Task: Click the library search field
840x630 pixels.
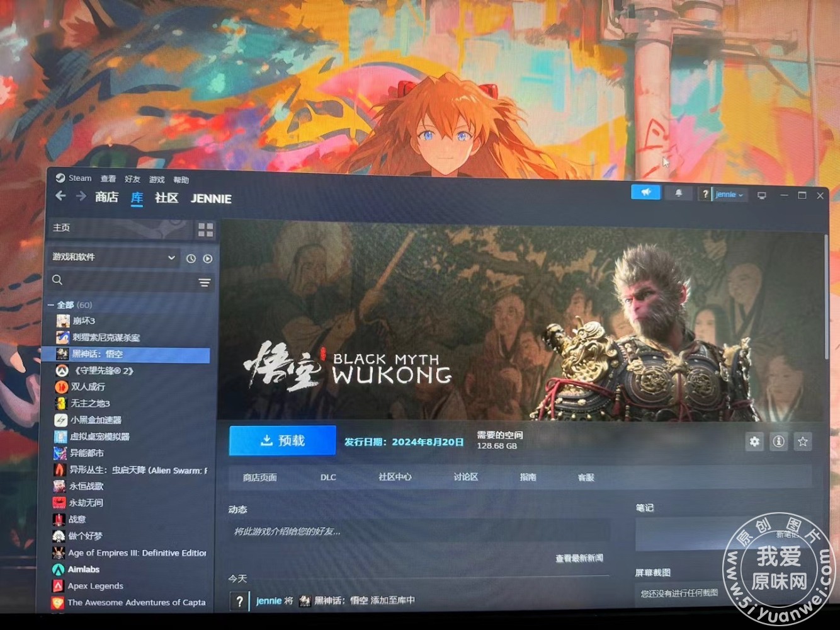Action: click(x=123, y=281)
